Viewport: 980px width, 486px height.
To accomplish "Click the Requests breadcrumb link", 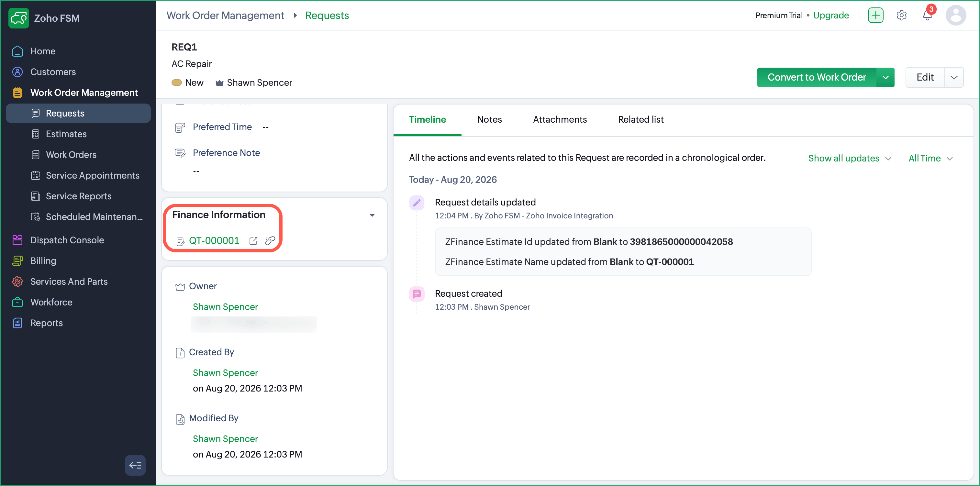I will click(327, 15).
